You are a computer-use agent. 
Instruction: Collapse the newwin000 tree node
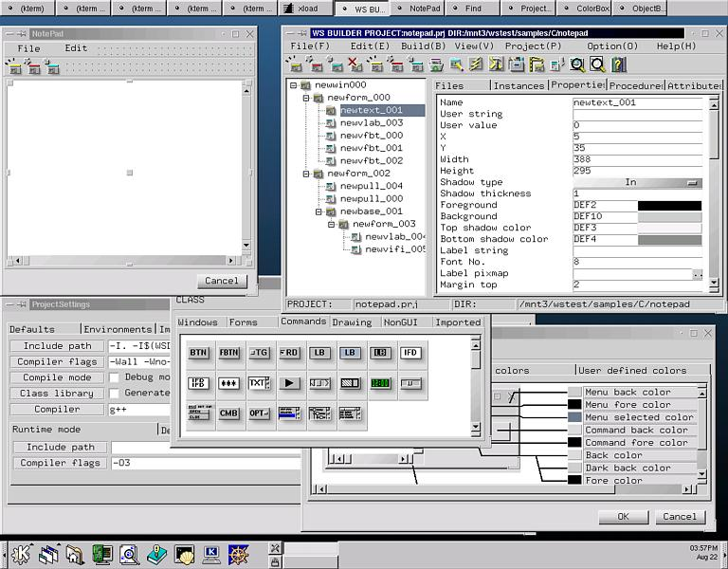[293, 85]
